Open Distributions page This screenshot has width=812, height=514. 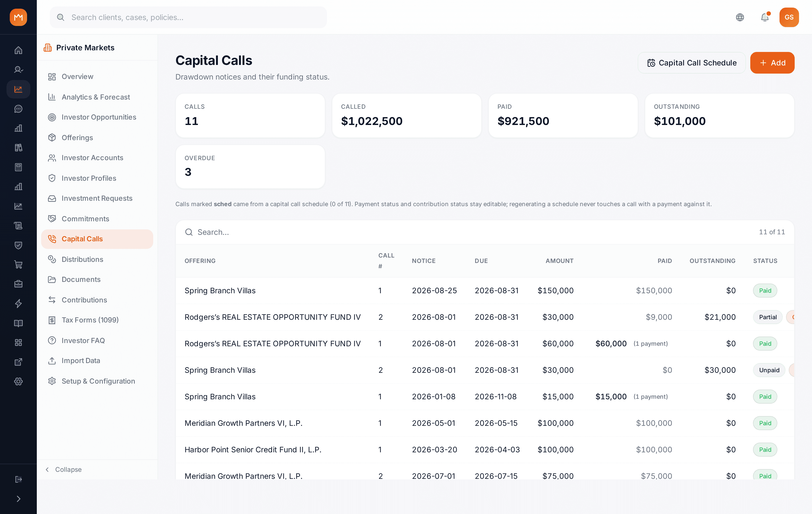(97, 259)
